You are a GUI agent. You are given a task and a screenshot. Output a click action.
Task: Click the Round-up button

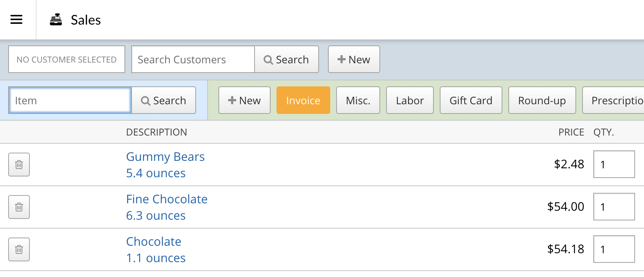tap(542, 101)
